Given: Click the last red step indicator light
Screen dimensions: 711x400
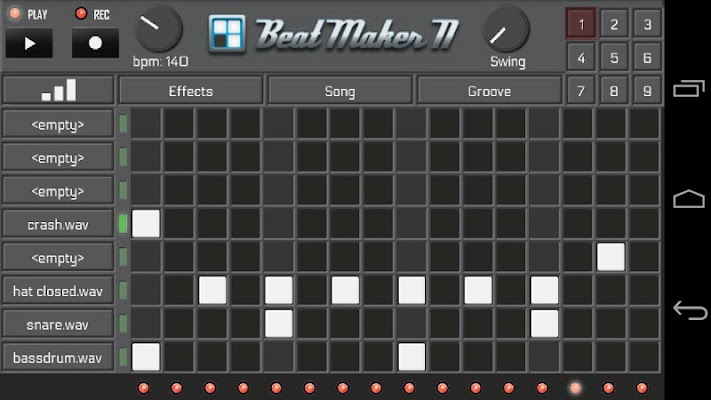Looking at the screenshot, I should pyautogui.click(x=642, y=388).
